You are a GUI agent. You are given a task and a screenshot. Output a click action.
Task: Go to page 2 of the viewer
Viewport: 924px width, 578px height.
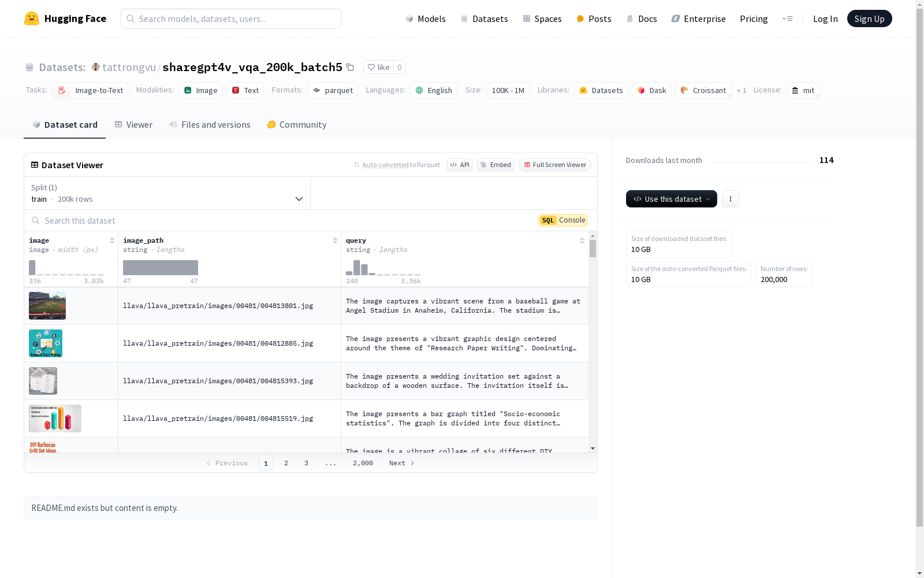(286, 463)
